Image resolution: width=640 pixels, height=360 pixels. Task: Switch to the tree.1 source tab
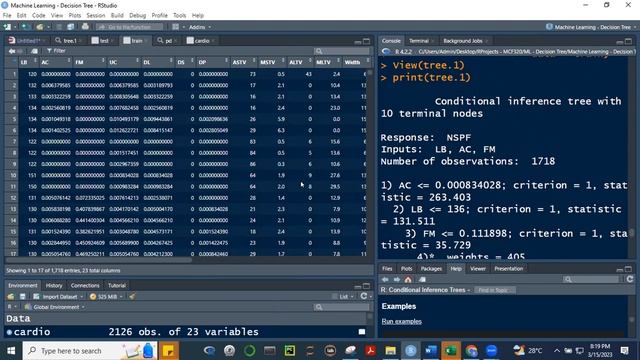tap(69, 41)
